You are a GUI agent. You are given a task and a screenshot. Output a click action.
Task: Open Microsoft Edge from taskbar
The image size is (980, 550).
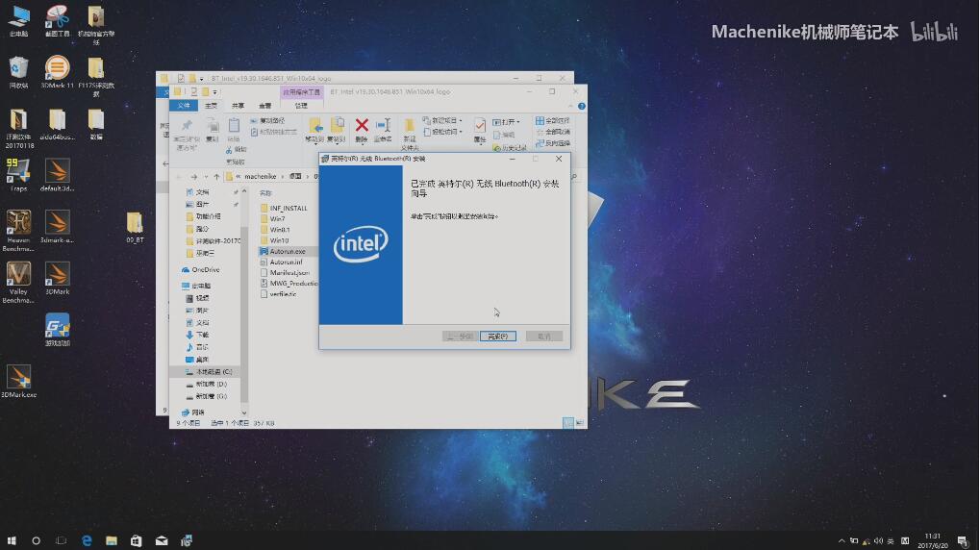click(x=87, y=540)
